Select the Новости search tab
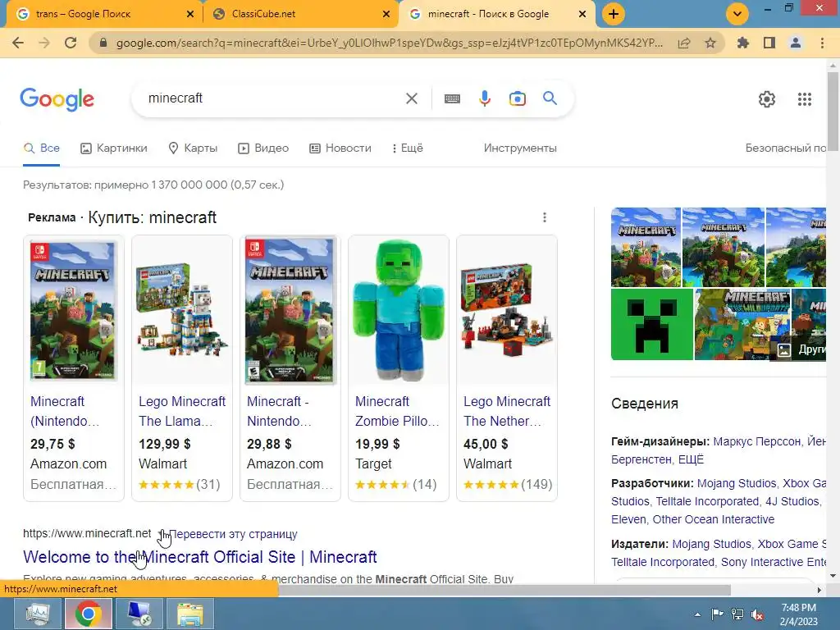The image size is (840, 630). 340,148
